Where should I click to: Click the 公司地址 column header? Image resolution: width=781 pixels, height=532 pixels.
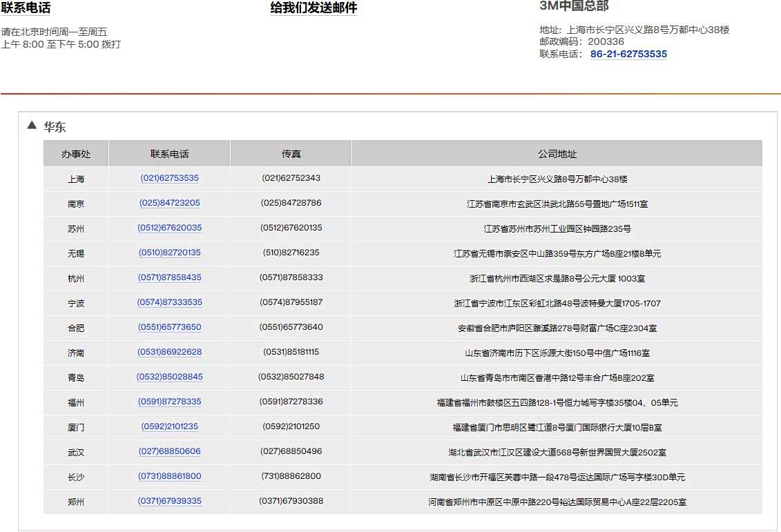[x=557, y=154]
